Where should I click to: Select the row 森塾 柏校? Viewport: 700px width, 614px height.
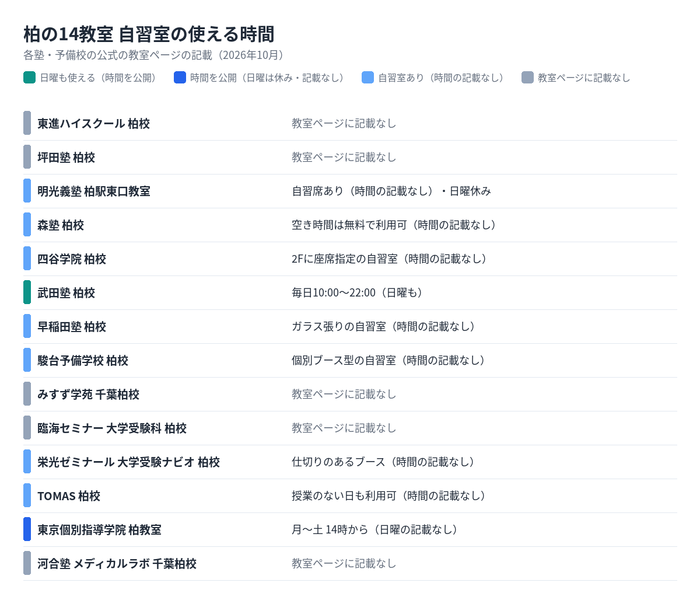350,225
